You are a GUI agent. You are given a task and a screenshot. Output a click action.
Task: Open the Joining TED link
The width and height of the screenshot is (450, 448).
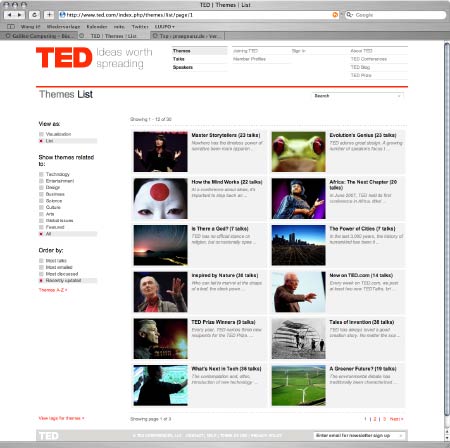coord(245,51)
